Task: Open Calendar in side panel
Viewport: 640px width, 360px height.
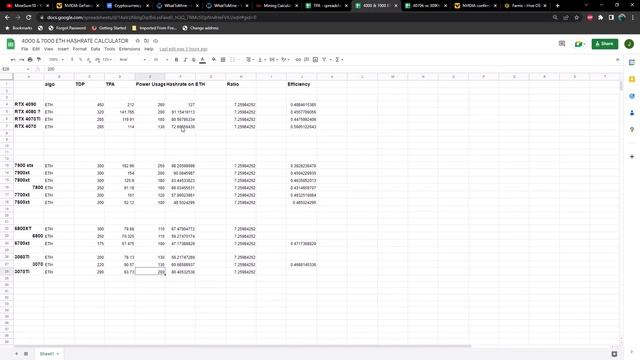Action: tap(632, 62)
